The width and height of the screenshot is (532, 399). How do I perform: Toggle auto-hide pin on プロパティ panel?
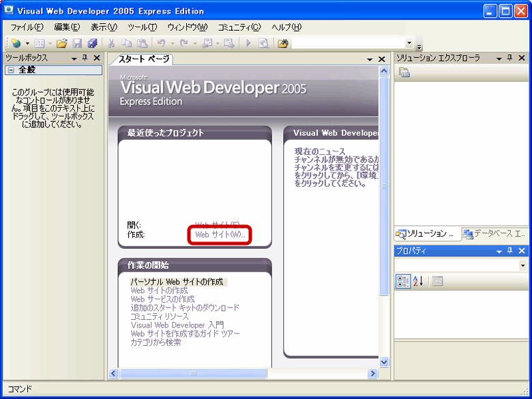coord(509,251)
